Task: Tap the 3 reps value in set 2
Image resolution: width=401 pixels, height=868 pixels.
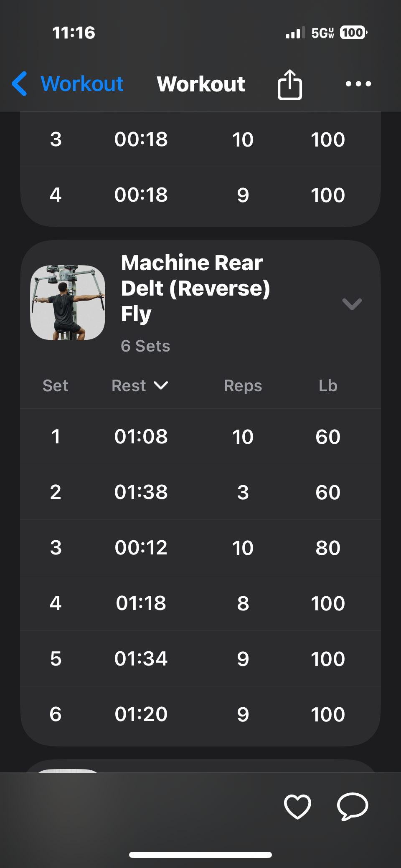Action: [243, 492]
